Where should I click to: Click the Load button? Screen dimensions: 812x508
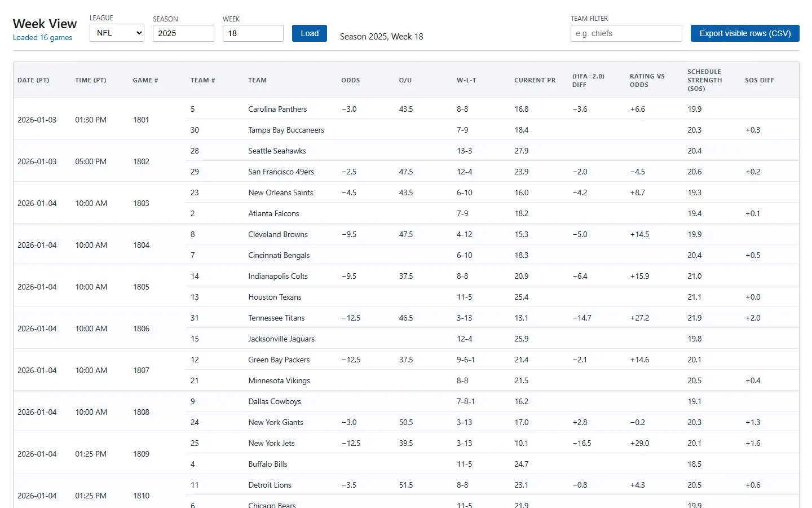(x=310, y=33)
